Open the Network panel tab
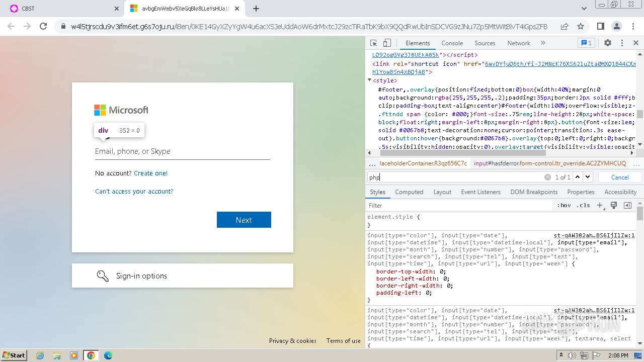 [x=519, y=43]
